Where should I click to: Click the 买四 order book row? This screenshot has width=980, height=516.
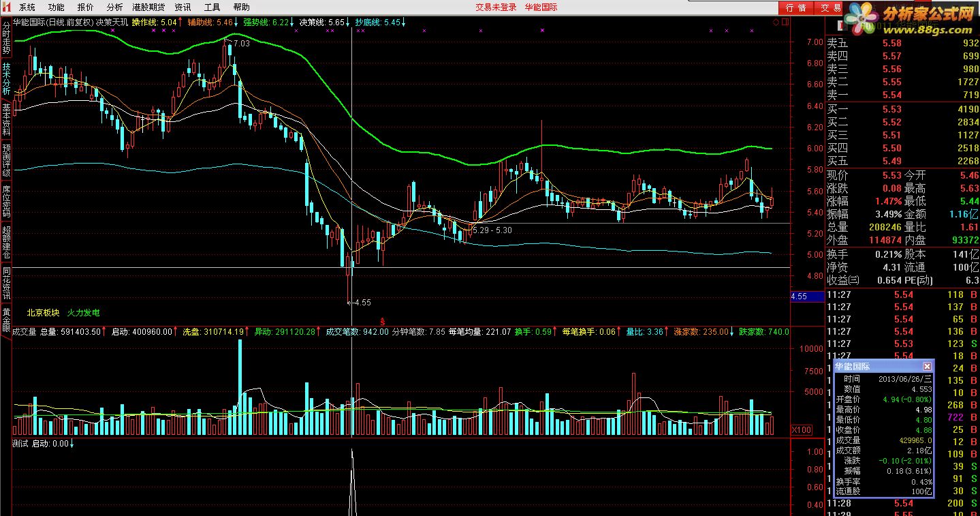click(902, 148)
